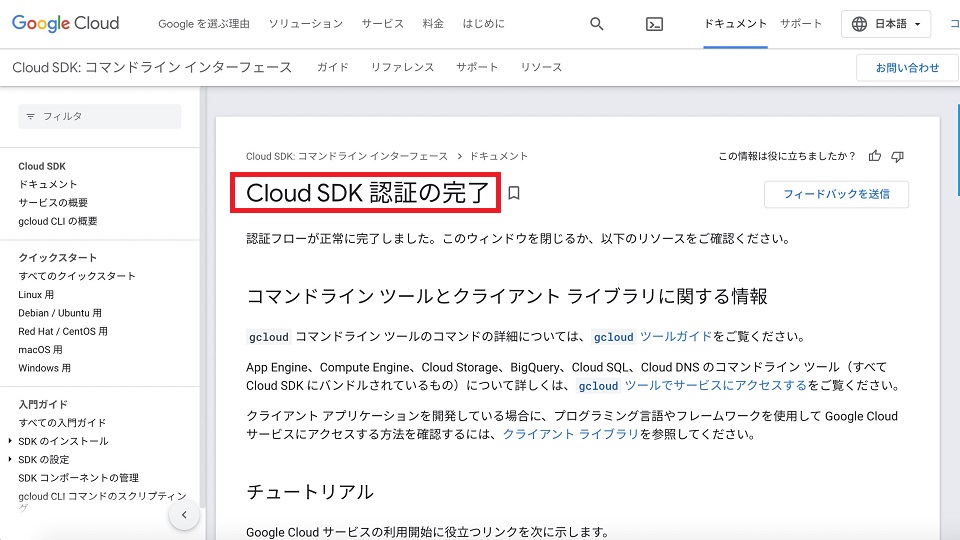Open SDK コンポーネントの管理 in the sidebar

point(78,478)
